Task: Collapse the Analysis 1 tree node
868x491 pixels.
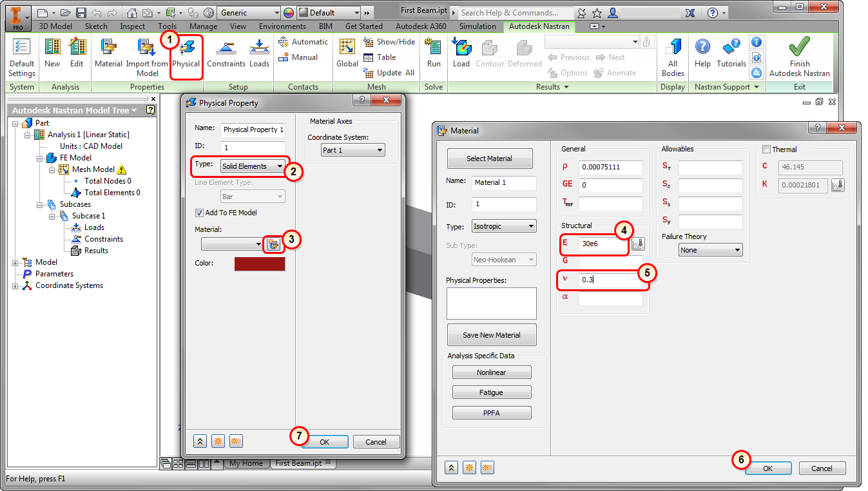Action: [27, 135]
